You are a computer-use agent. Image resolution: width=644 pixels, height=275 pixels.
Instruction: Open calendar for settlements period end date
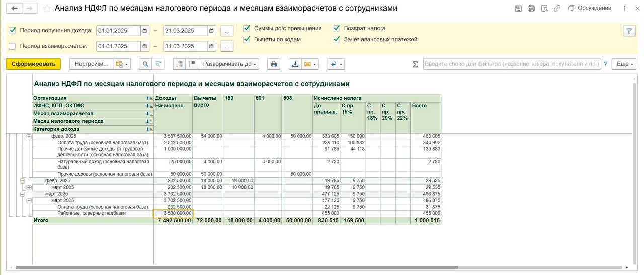(x=211, y=46)
